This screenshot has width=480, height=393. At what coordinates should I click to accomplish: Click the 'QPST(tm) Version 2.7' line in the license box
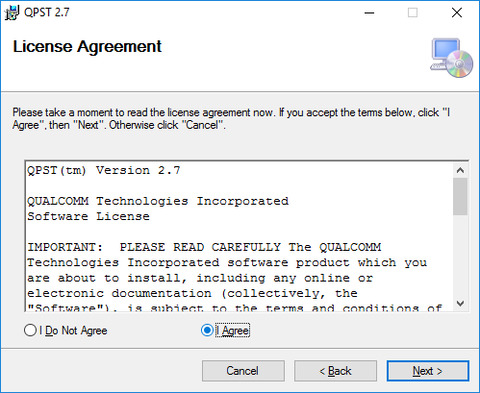tap(104, 171)
